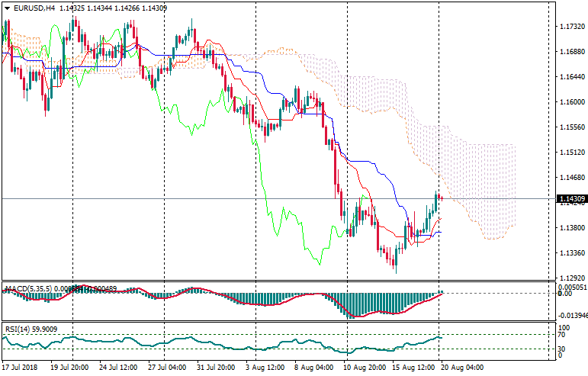Click the 10 Aug 20:00 time label
The image size is (588, 376).
tap(365, 368)
